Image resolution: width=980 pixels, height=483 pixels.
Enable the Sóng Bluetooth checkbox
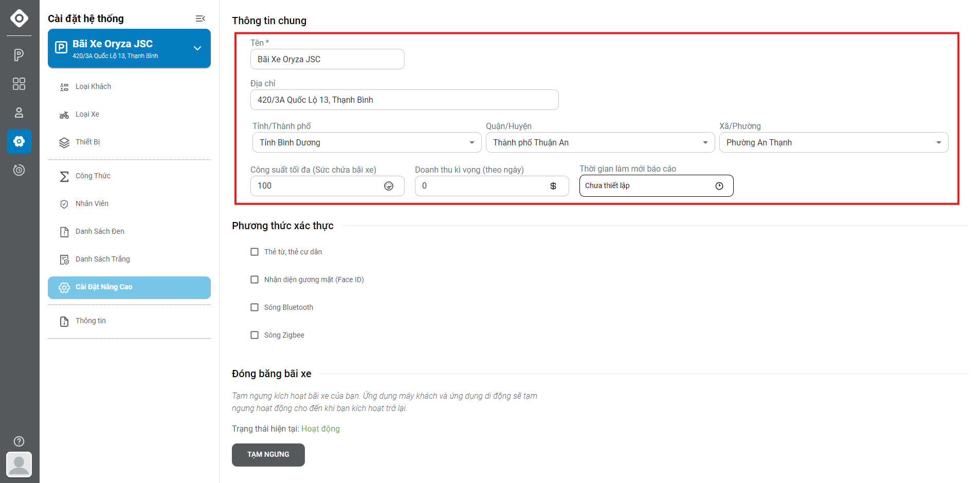pos(255,307)
